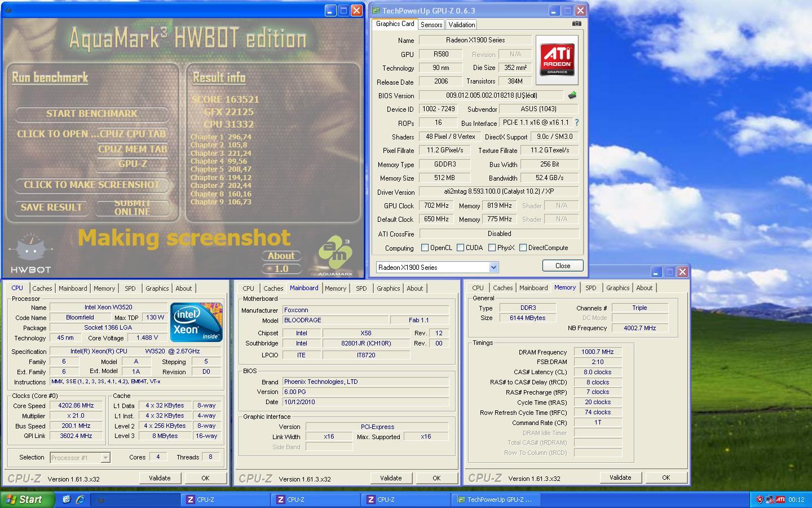812x508 pixels.
Task: Click the CPUZ MEM TAB button
Action: (x=133, y=150)
